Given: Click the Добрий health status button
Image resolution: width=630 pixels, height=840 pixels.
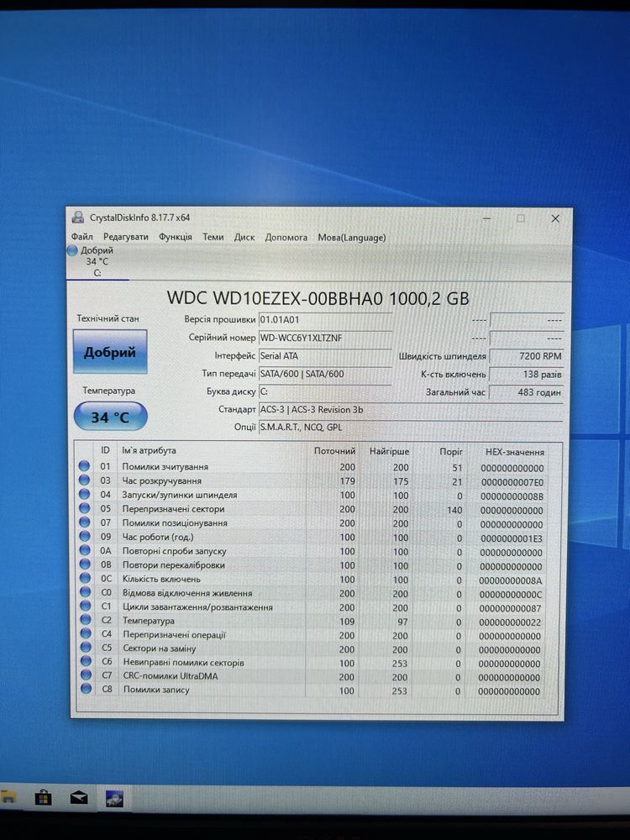Looking at the screenshot, I should (110, 351).
